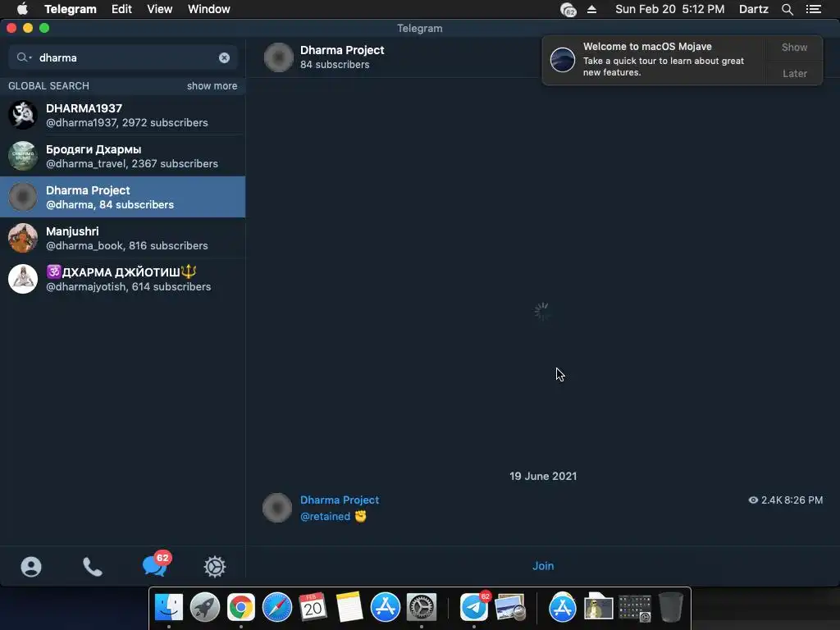Join the Dharma Project channel
The image size is (840, 630).
tap(543, 566)
